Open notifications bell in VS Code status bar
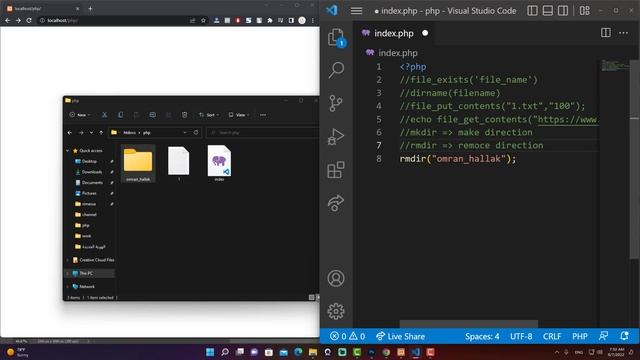 [624, 336]
